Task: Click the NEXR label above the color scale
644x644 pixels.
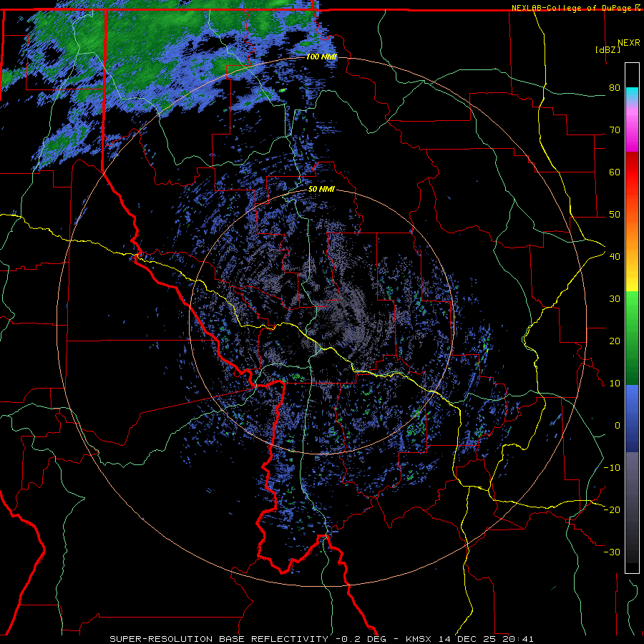Action: [628, 43]
